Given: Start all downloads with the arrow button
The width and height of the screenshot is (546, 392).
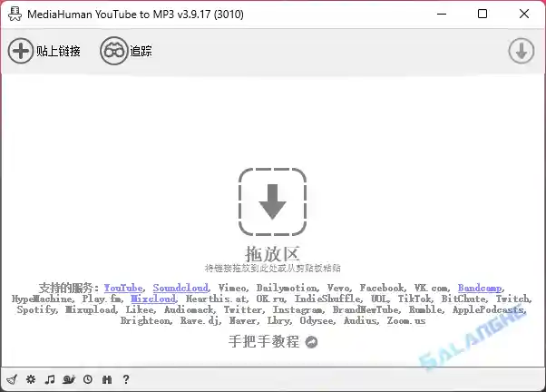Looking at the screenshot, I should pos(521,51).
